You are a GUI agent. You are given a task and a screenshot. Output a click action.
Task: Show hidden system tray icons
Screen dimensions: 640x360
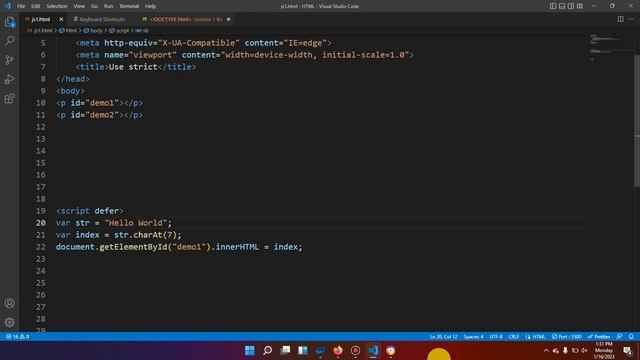click(x=546, y=350)
